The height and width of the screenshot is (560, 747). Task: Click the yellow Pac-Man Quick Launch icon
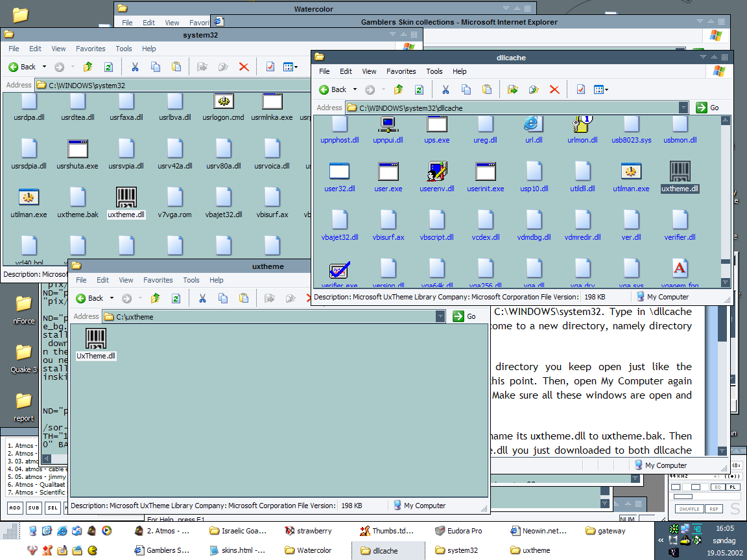93,550
